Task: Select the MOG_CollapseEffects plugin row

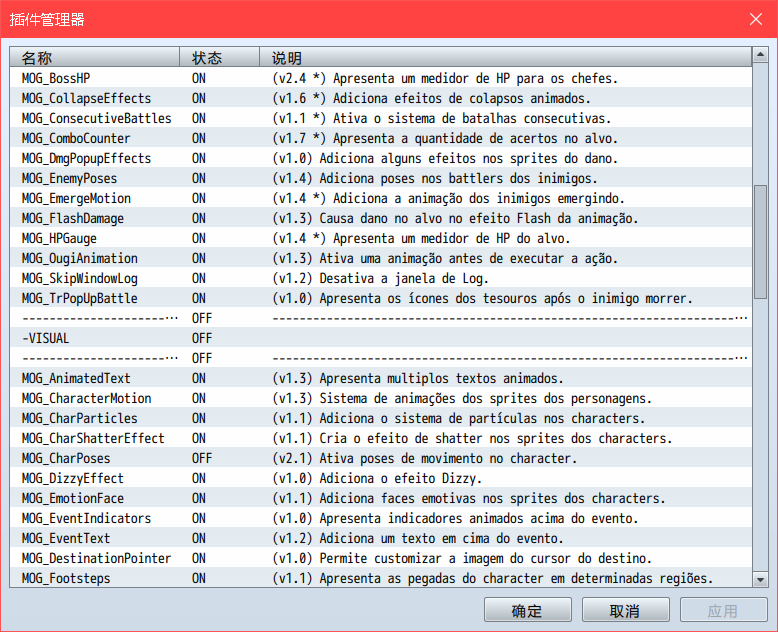Action: coord(381,98)
